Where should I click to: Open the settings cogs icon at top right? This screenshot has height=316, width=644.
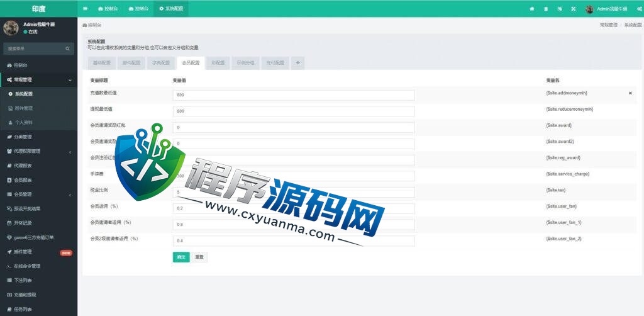tap(639, 9)
